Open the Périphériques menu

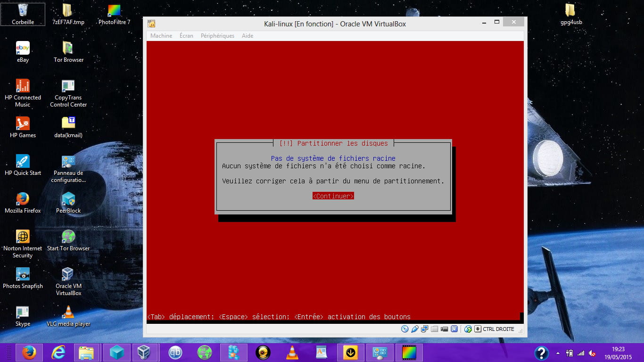click(x=217, y=36)
